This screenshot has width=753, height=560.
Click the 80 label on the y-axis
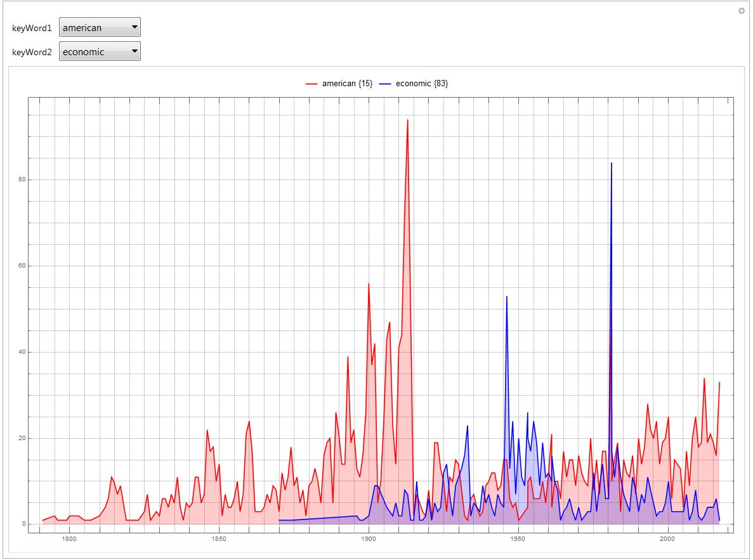coord(21,179)
